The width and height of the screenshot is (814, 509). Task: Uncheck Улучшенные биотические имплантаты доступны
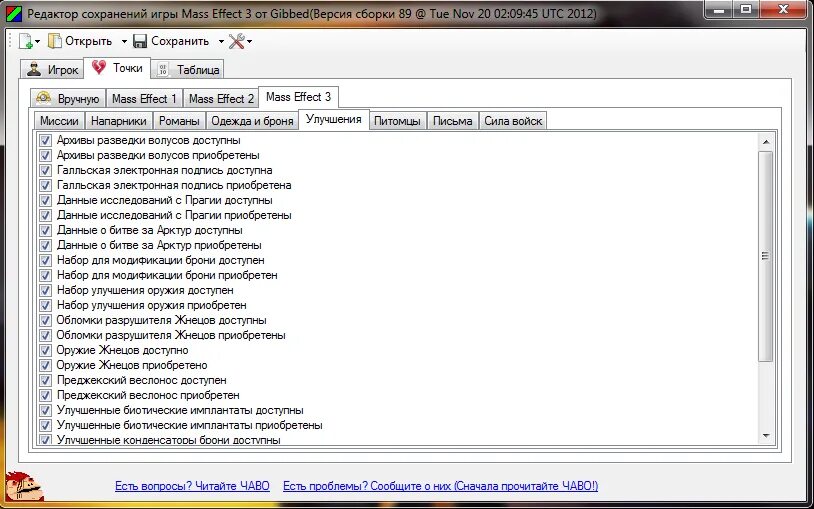46,410
